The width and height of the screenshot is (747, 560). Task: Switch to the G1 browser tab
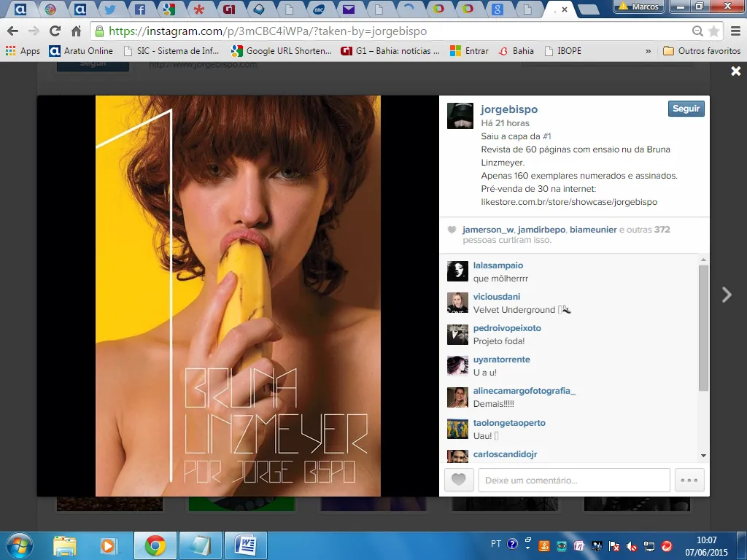point(229,9)
